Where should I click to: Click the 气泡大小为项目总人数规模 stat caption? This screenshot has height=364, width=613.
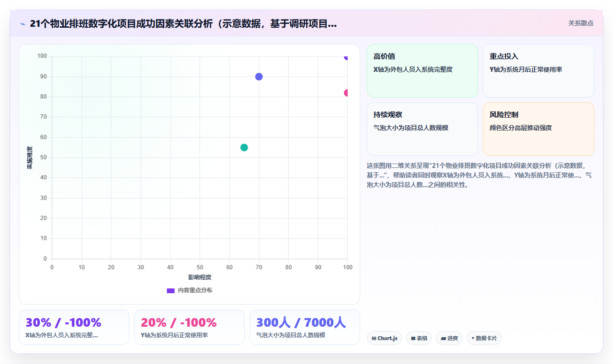pyautogui.click(x=291, y=335)
